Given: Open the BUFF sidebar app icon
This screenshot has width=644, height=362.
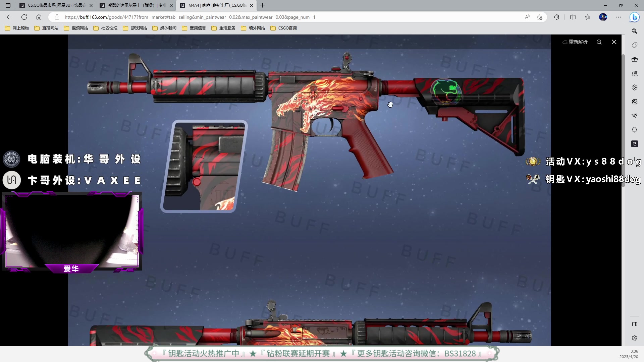Looking at the screenshot, I should coord(635,144).
